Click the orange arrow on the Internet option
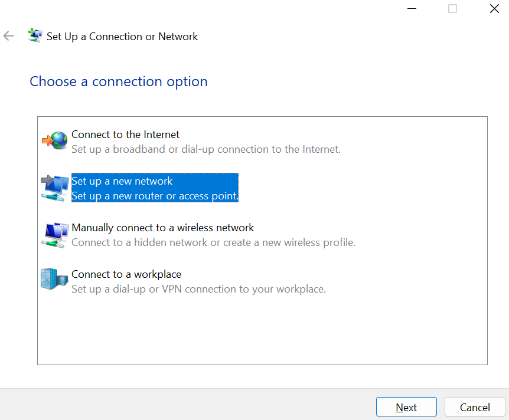 pos(46,140)
